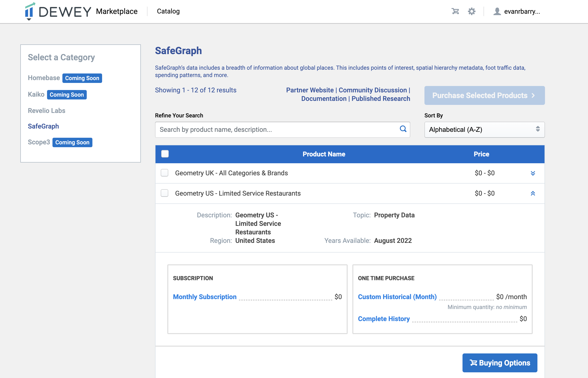Open the Documentation link

(324, 99)
